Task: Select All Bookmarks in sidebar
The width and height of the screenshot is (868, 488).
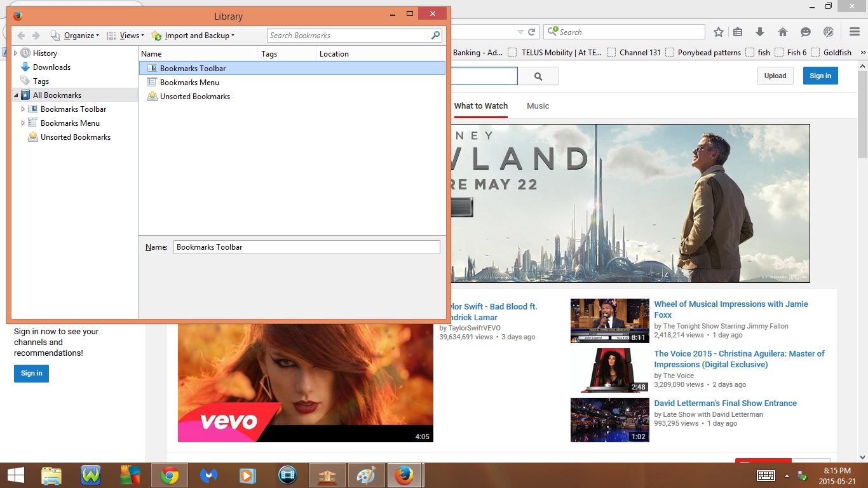Action: pyautogui.click(x=57, y=95)
